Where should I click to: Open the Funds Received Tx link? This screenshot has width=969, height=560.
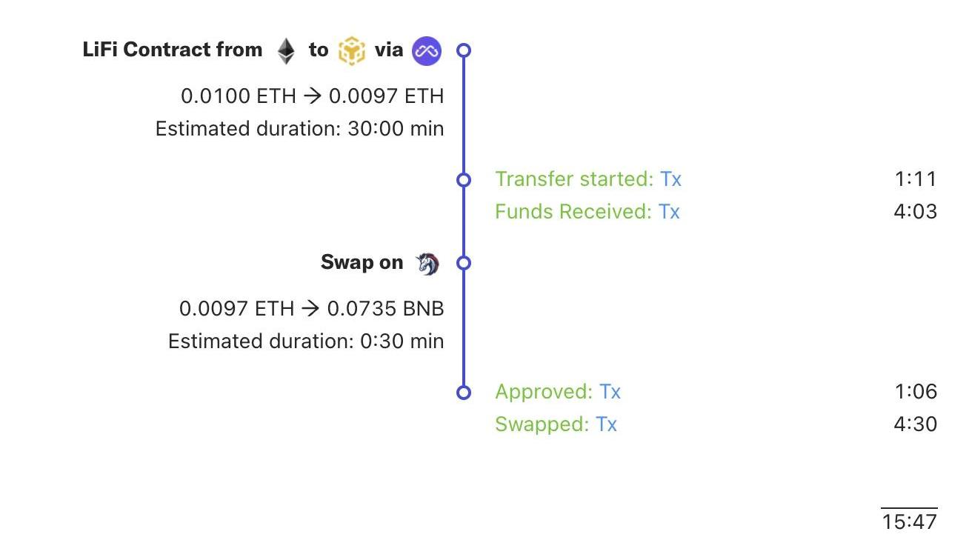[x=669, y=212]
